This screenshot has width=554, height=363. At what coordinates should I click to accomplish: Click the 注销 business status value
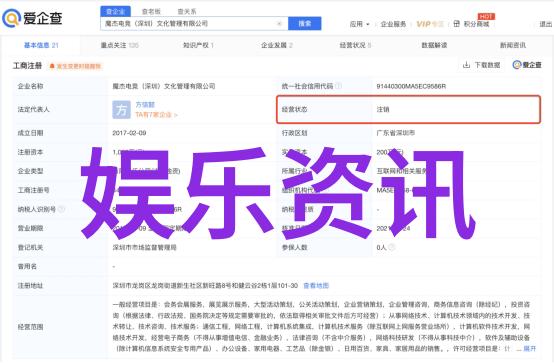[x=383, y=110]
